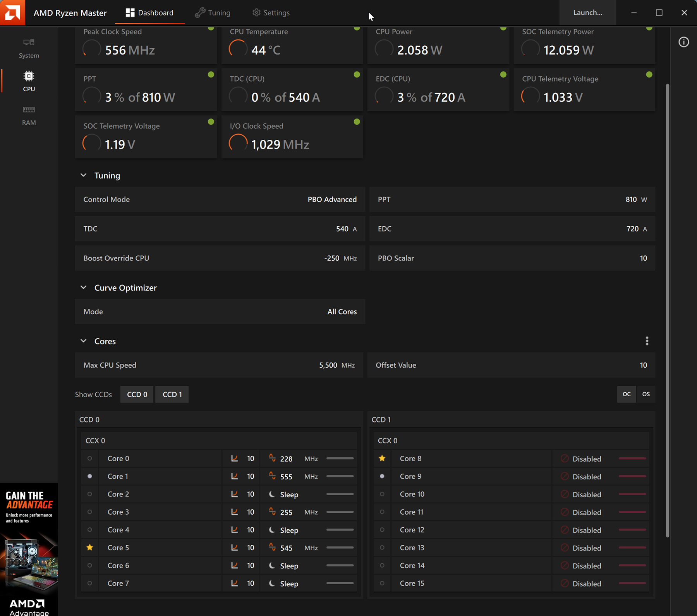Click the Core 0 frequency bar
Viewport: 697px width, 616px height.
pyautogui.click(x=340, y=459)
